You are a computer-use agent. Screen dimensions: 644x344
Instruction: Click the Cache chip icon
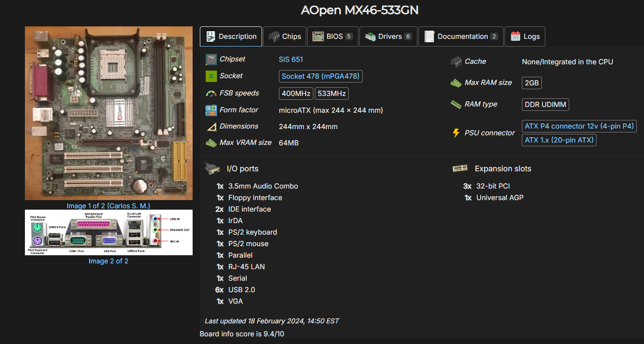point(456,61)
